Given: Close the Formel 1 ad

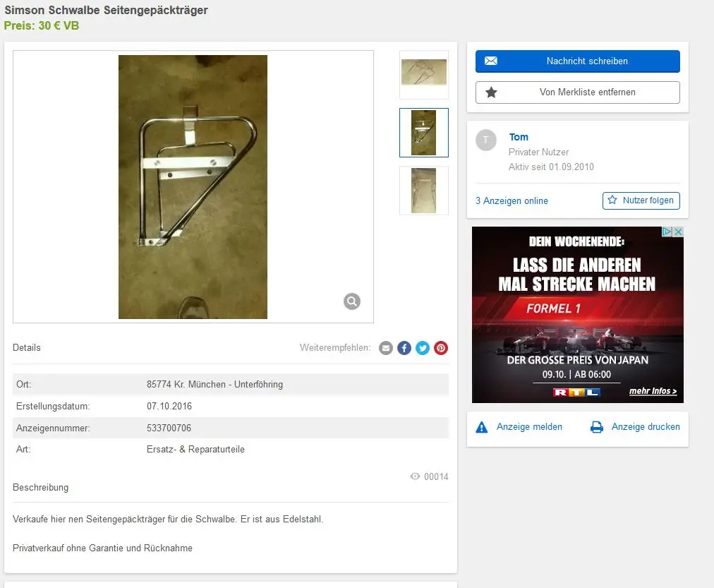Looking at the screenshot, I should [678, 232].
